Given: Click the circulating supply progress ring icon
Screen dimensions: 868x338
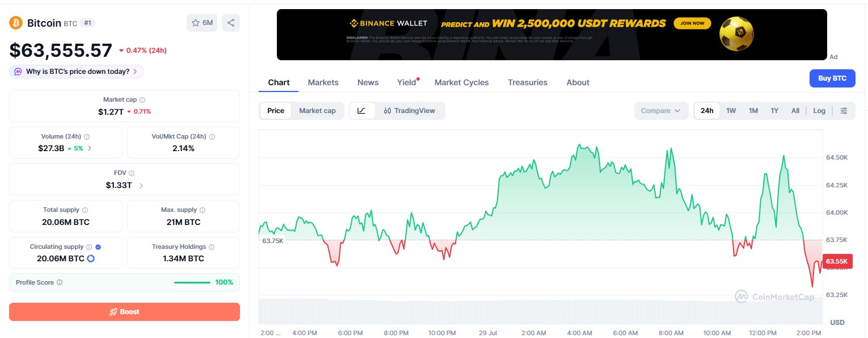Looking at the screenshot, I should click(x=90, y=258).
